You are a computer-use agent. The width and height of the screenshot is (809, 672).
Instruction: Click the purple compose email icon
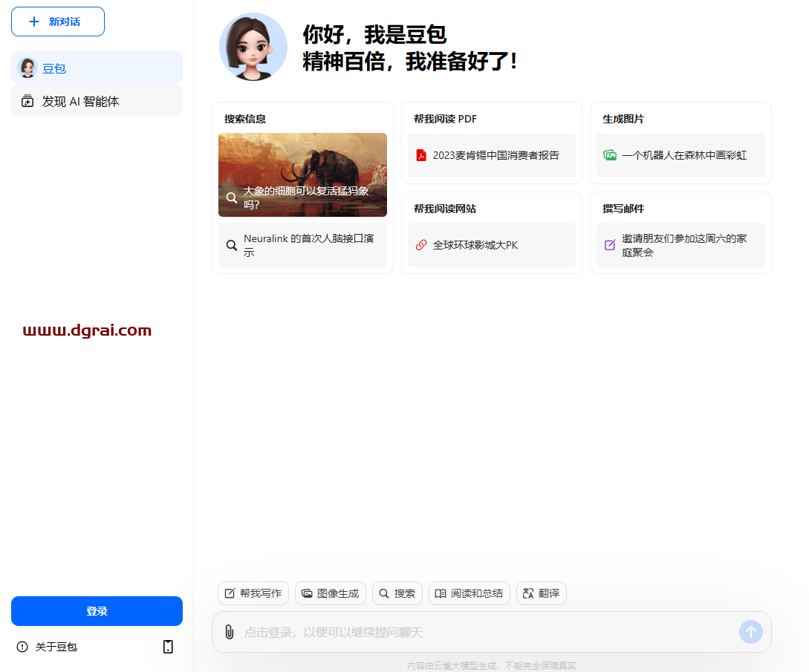(x=610, y=245)
